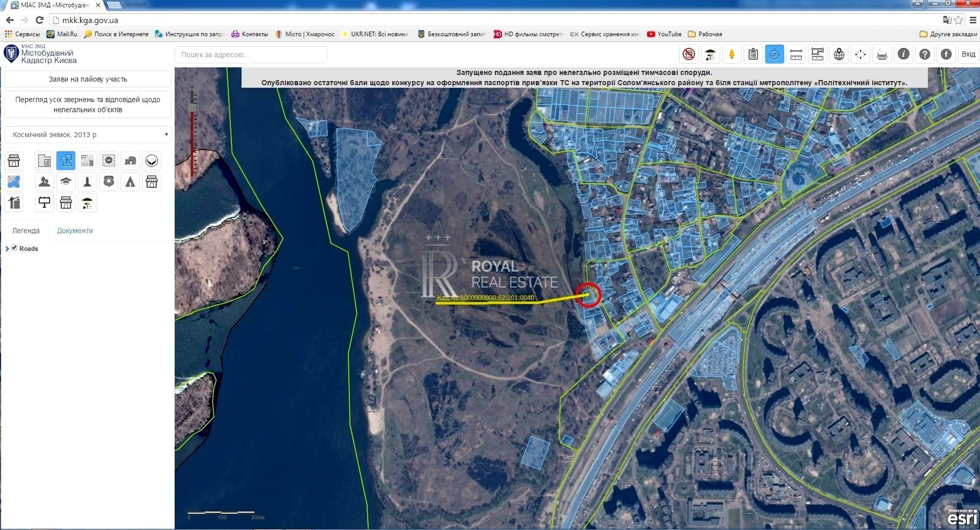This screenshot has height=530, width=980.
Task: Open the clipboard list tool
Action: (x=753, y=54)
